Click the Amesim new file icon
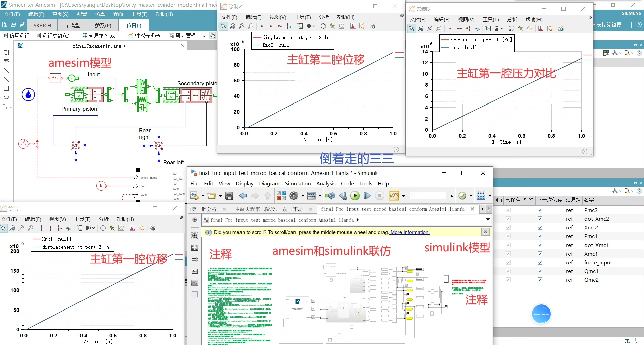Image resolution: width=644 pixels, height=345 pixels. [x=4, y=25]
